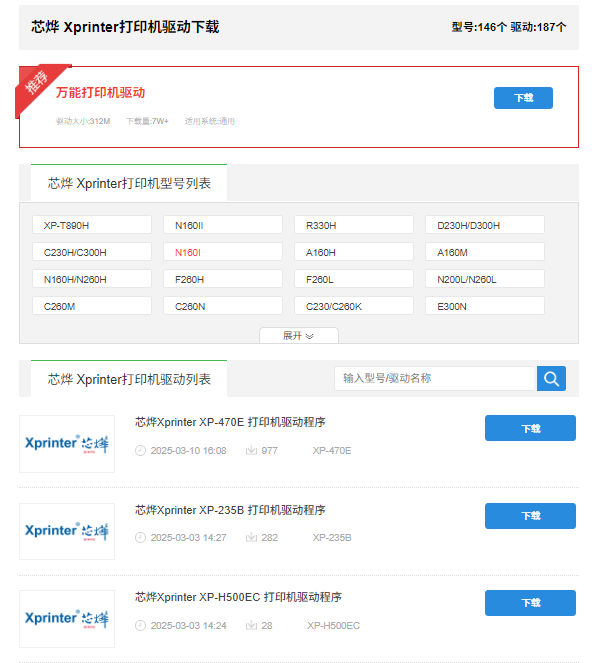Click the XP-470E model tag text
Screen dimensions: 600x663
pos(332,451)
